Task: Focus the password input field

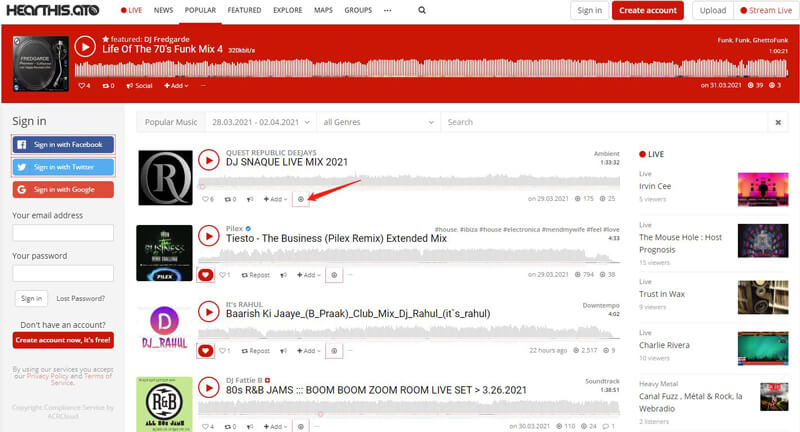Action: point(63,273)
